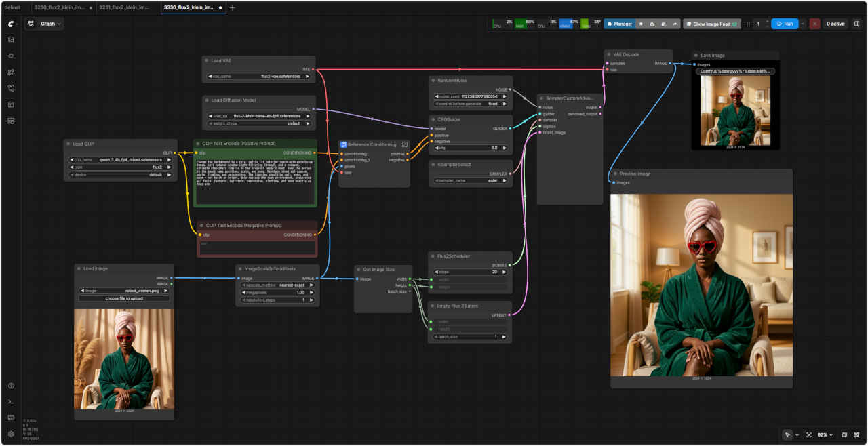
Task: Switch to the default workflow tab
Action: click(12, 7)
